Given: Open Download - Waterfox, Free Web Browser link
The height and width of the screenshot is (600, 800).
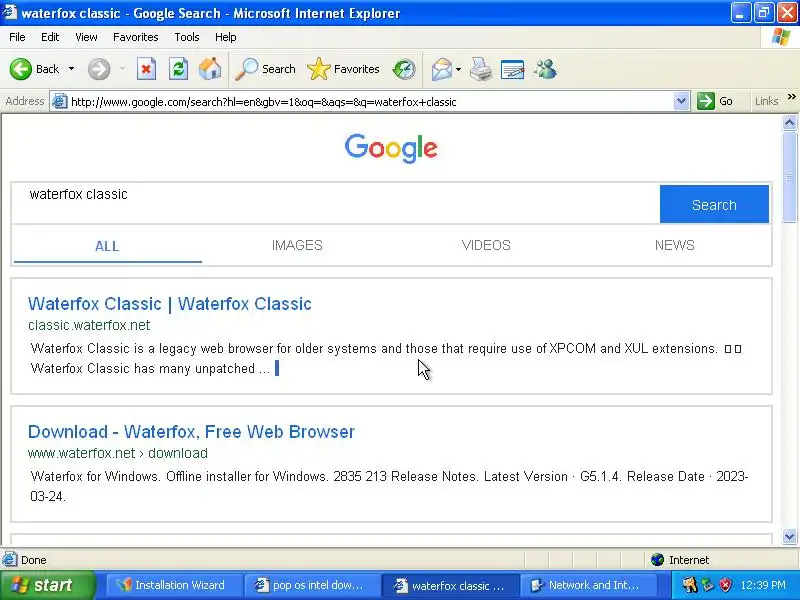Looking at the screenshot, I should pyautogui.click(x=191, y=432).
